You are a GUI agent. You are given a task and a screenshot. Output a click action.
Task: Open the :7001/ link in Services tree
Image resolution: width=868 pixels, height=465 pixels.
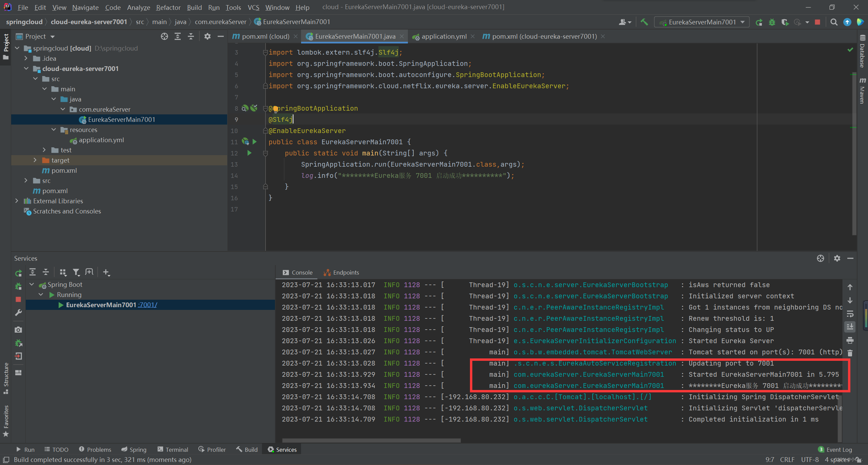click(148, 305)
